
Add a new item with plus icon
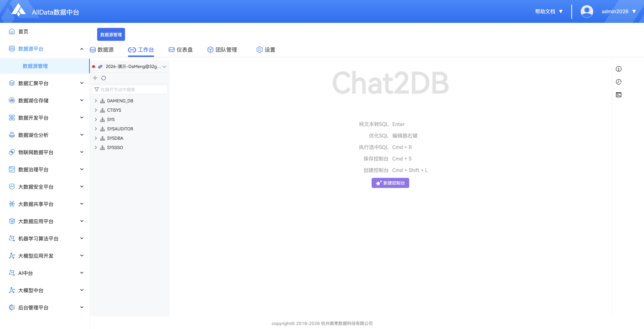[x=95, y=78]
